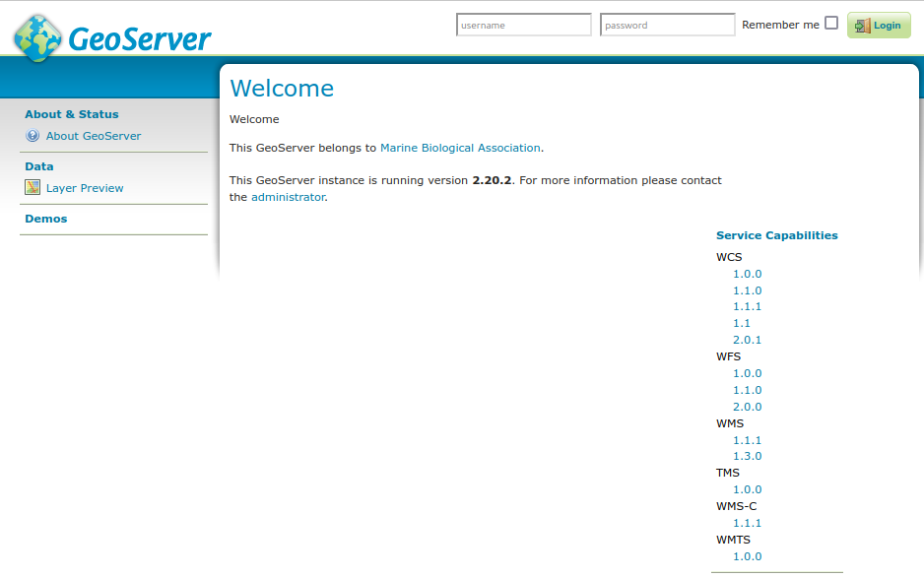This screenshot has width=924, height=578.
Task: Click the WMS-C service label
Action: click(x=736, y=507)
